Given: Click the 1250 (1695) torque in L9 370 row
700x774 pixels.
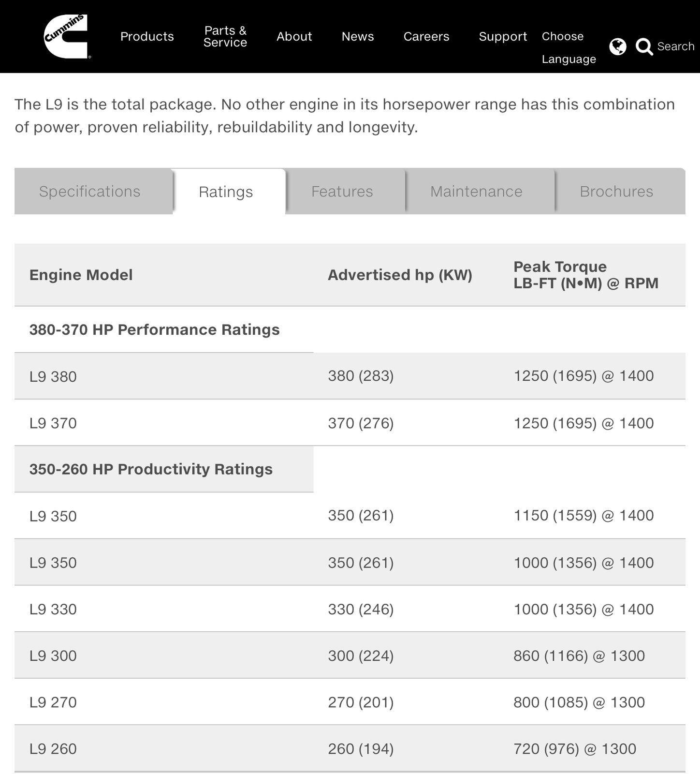Looking at the screenshot, I should (x=583, y=423).
